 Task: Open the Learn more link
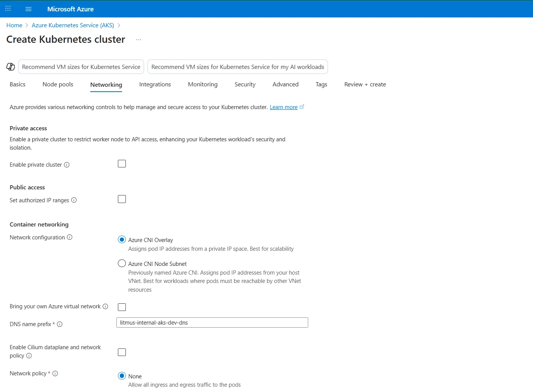(x=284, y=107)
